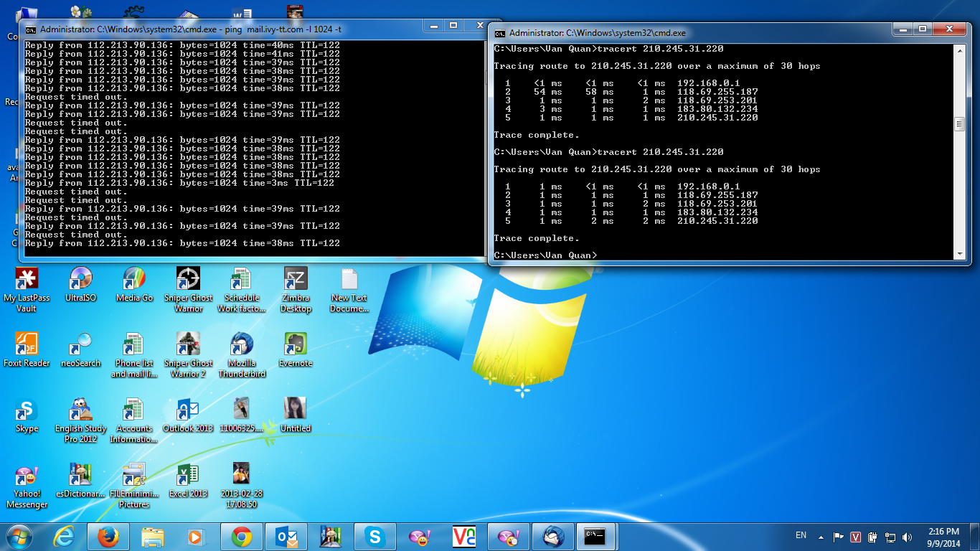Open the Foxit Reader desktop icon
Screen dimensions: 980x551
pos(27,350)
